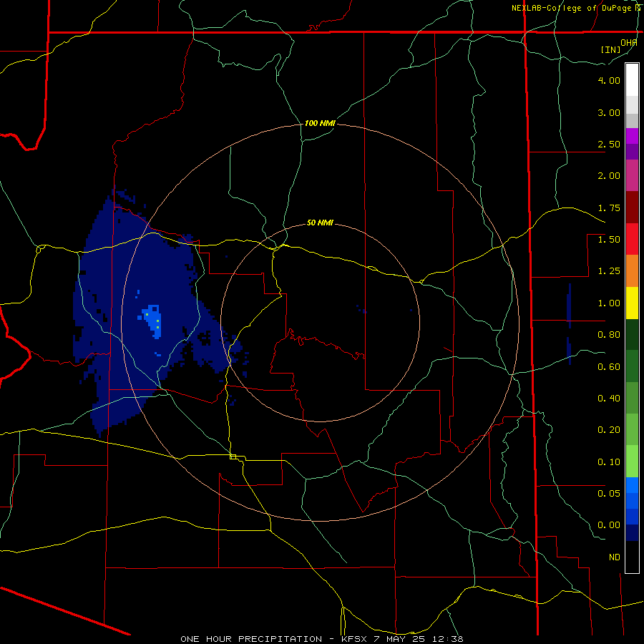Click the '4.00' legend value

[x=609, y=80]
